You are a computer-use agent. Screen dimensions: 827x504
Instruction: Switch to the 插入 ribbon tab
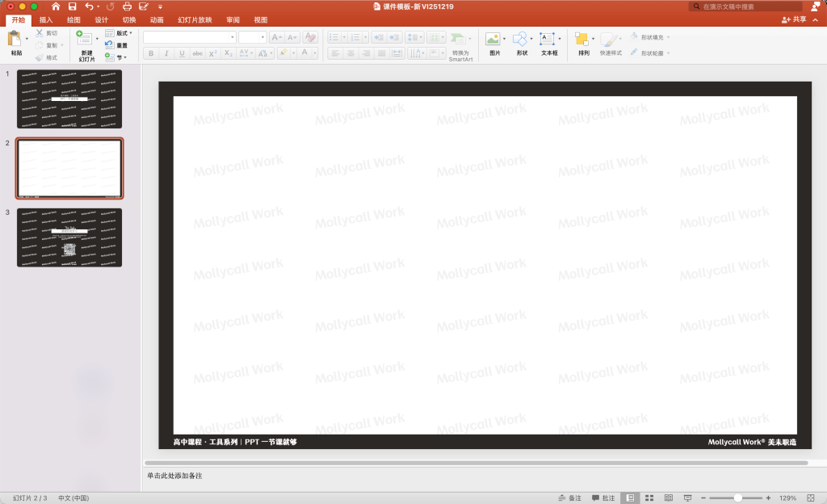[x=46, y=19]
